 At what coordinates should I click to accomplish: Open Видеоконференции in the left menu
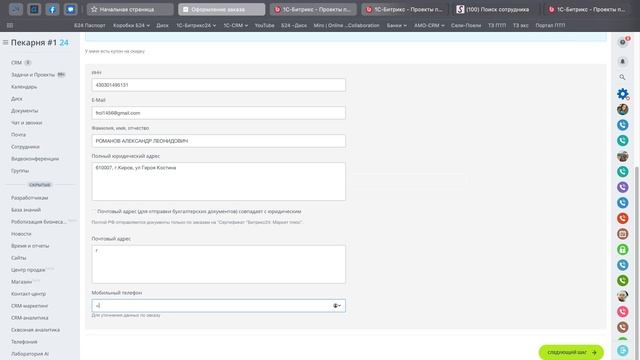(x=35, y=159)
